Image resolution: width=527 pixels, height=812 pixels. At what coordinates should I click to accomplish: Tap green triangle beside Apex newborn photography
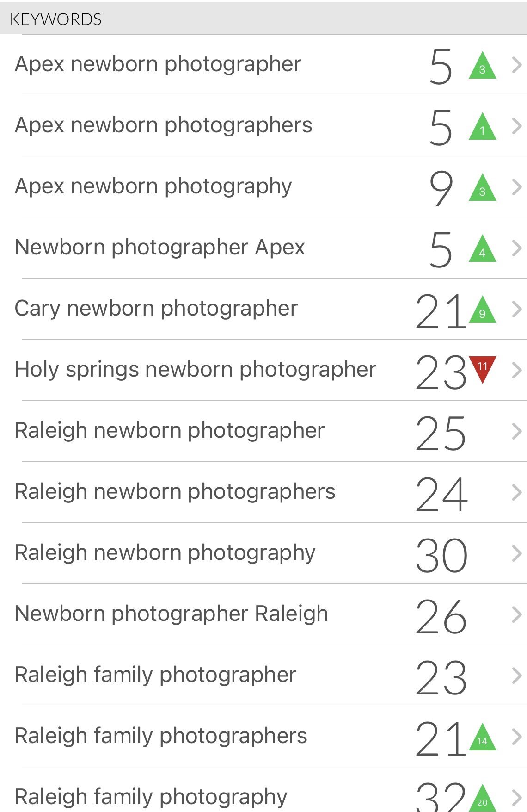coord(482,189)
